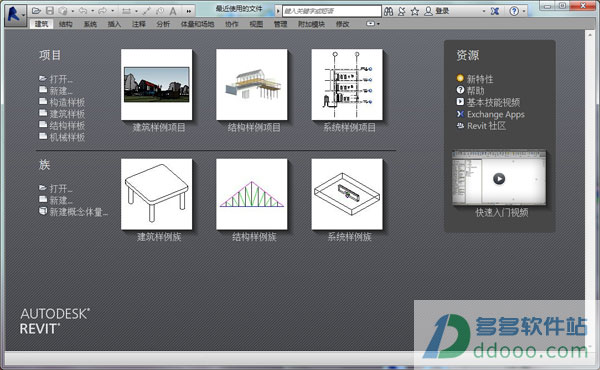Collapse the search field with its left arrow
The height and width of the screenshot is (370, 600).
(278, 11)
